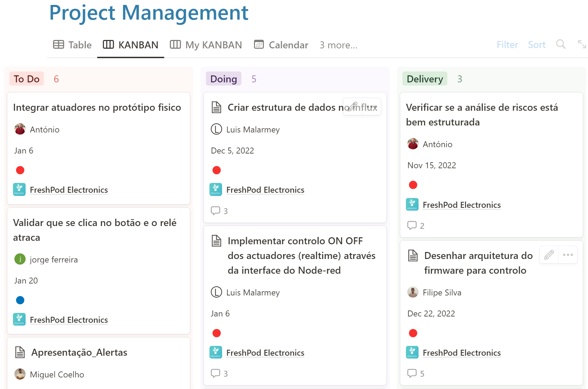The height and width of the screenshot is (389, 588).
Task: Click António's avatar on the Verificar card
Action: coord(413,144)
